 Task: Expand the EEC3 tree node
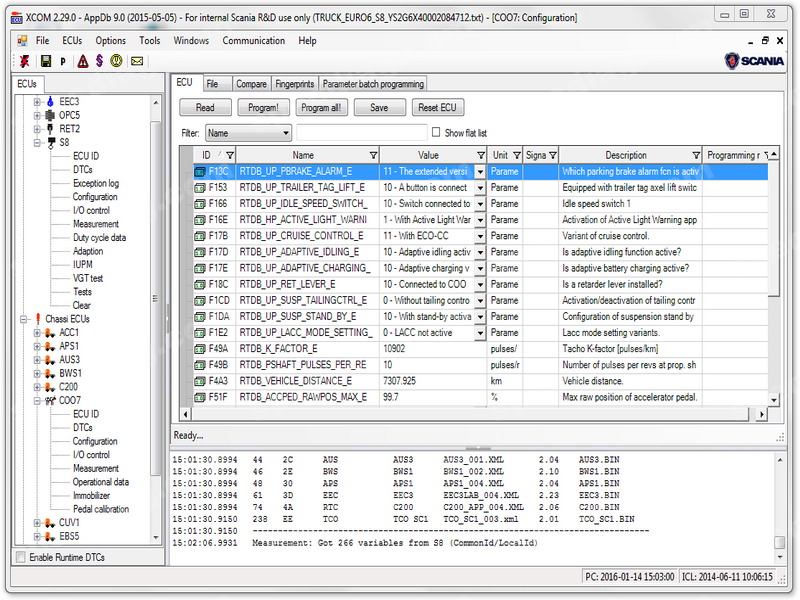tap(37, 102)
